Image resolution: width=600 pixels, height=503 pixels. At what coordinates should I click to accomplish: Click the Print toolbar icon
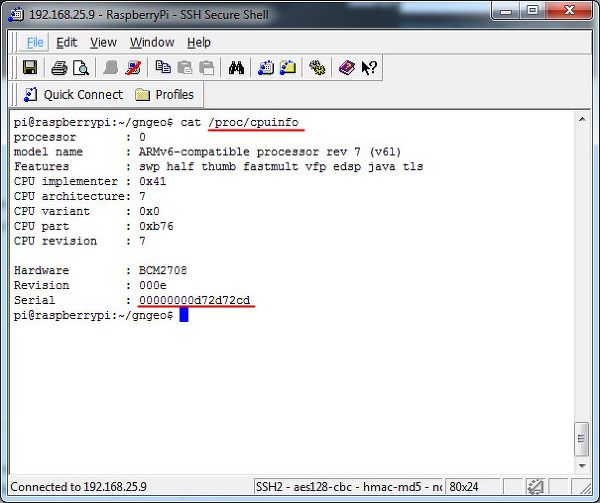[x=59, y=68]
